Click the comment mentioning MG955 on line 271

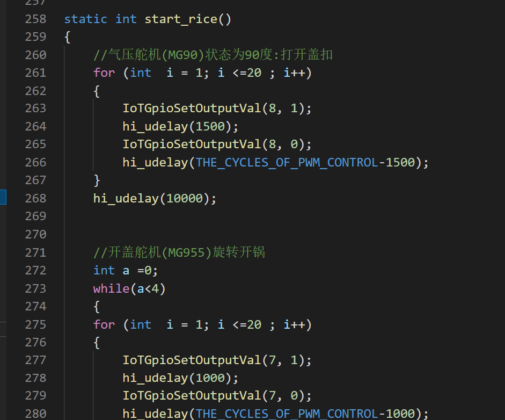pyautogui.click(x=179, y=252)
